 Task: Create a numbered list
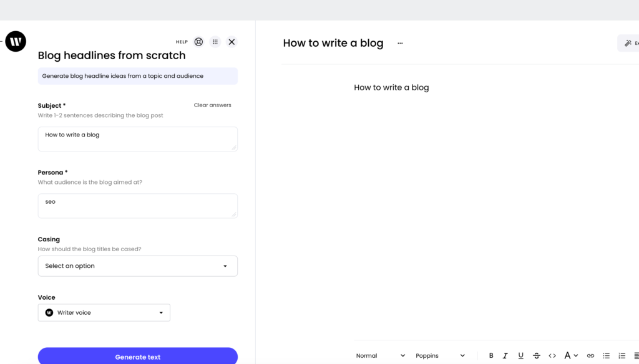622,355
